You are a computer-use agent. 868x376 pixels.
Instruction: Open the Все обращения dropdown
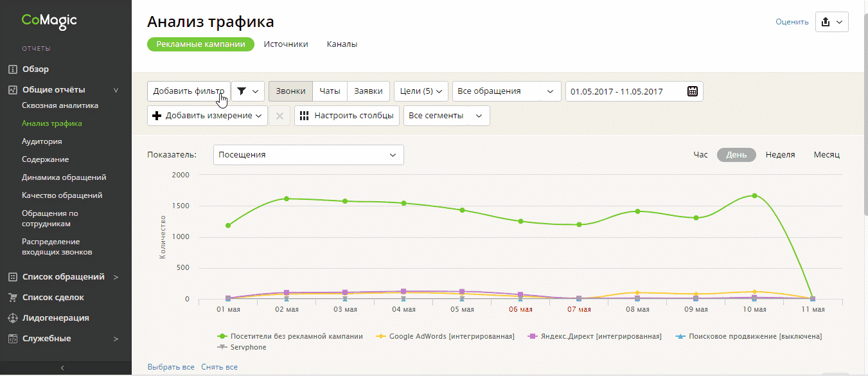[507, 91]
